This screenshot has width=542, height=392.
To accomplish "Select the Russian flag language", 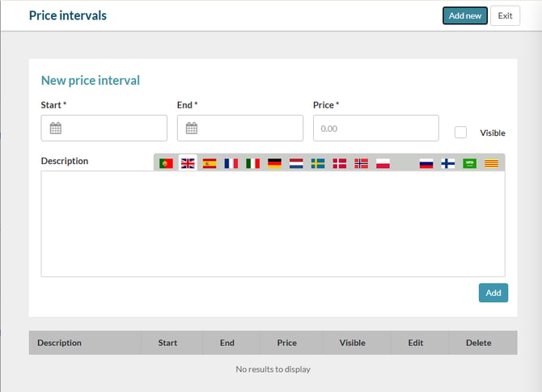I will point(426,163).
